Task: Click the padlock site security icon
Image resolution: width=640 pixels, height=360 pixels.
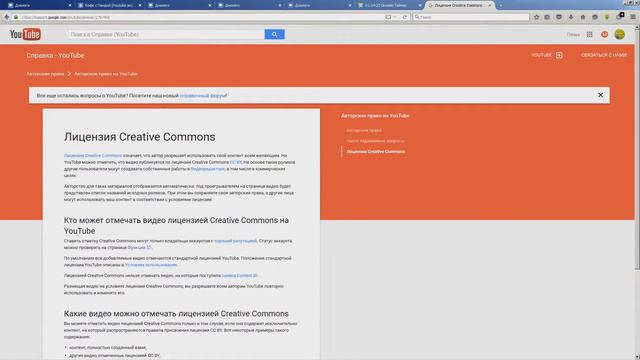Action: pyautogui.click(x=16, y=17)
